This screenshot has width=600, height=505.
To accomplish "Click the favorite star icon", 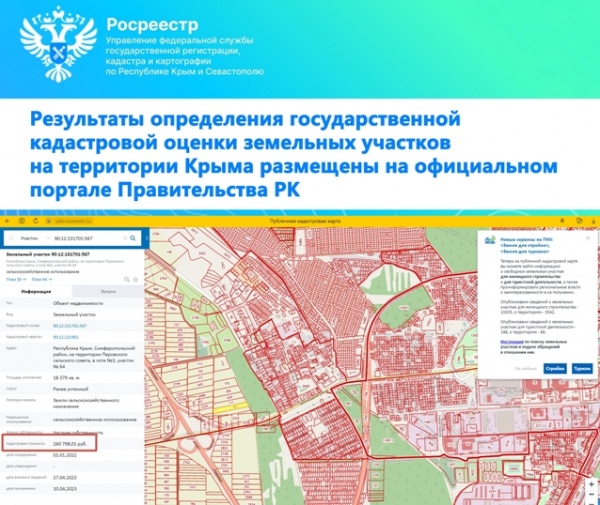I will (x=135, y=280).
